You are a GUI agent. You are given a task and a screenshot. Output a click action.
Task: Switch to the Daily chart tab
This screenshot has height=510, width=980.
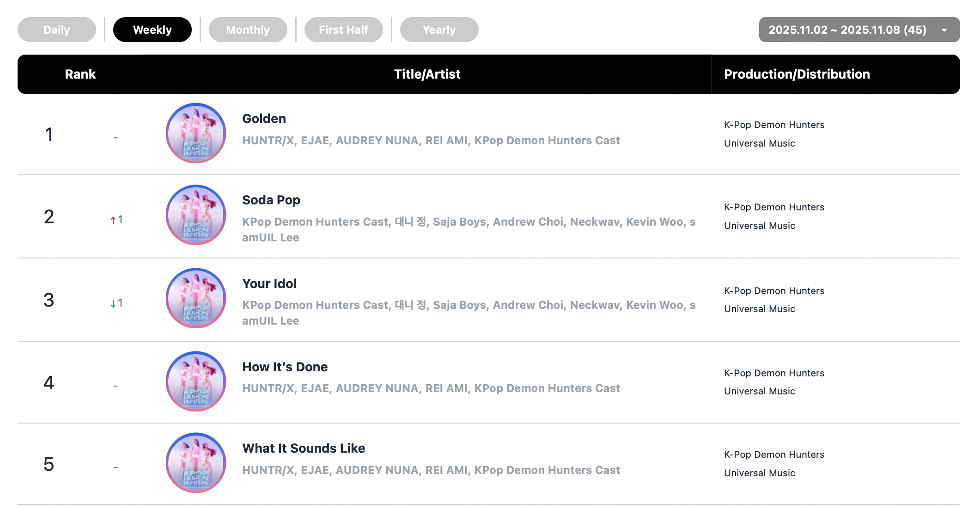coord(57,30)
